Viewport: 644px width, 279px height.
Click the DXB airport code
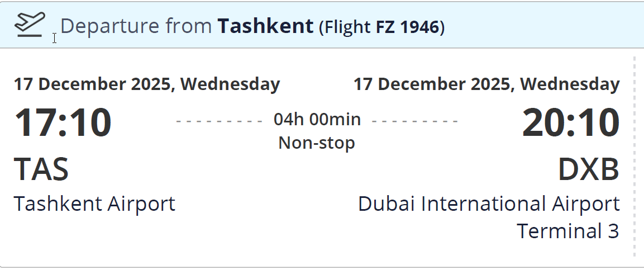point(588,169)
